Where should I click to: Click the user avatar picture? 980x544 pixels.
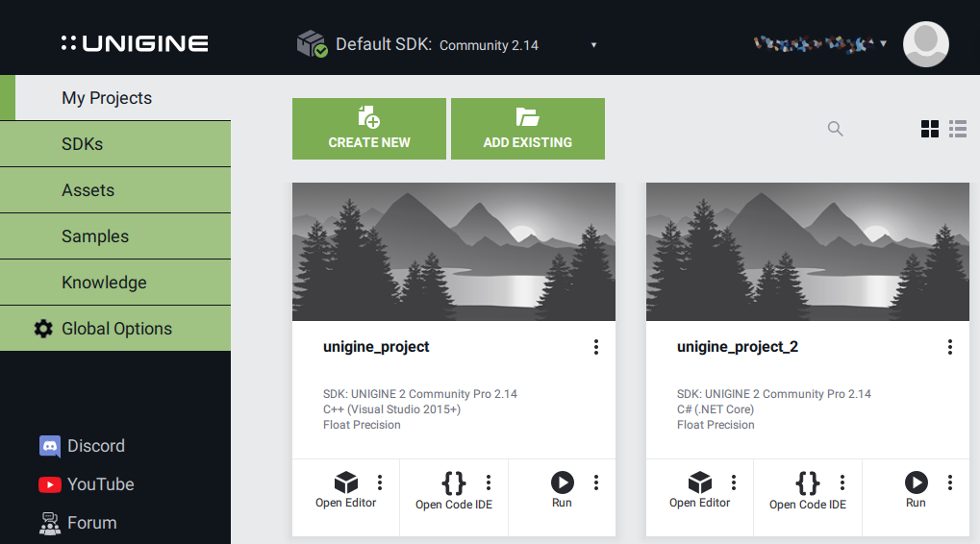point(925,43)
